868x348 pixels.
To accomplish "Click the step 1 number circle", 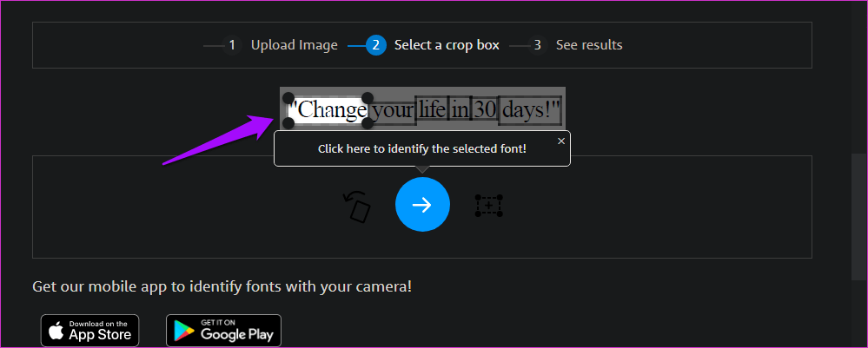I will (x=232, y=45).
